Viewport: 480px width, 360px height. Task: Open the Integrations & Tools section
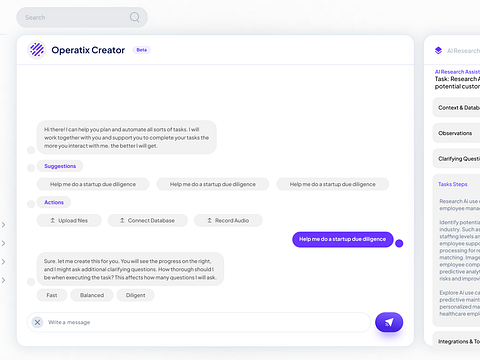(x=457, y=341)
